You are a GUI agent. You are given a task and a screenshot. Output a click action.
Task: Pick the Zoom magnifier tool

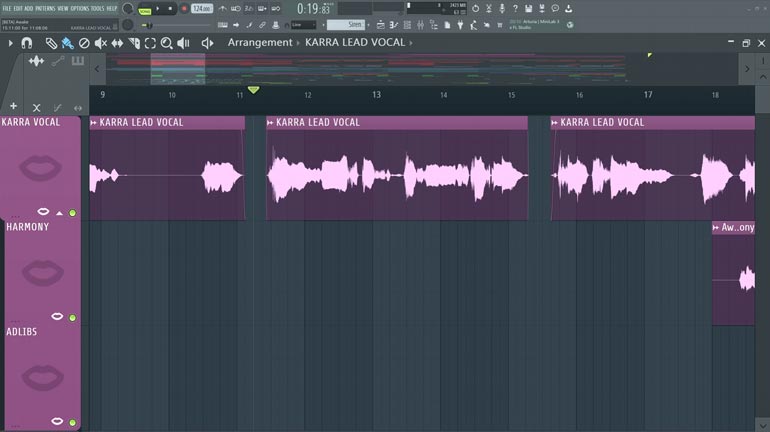point(166,43)
